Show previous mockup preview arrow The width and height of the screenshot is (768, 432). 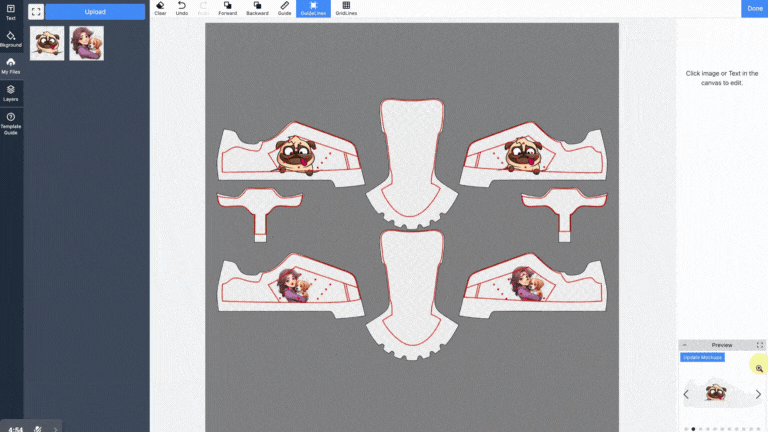(x=686, y=394)
